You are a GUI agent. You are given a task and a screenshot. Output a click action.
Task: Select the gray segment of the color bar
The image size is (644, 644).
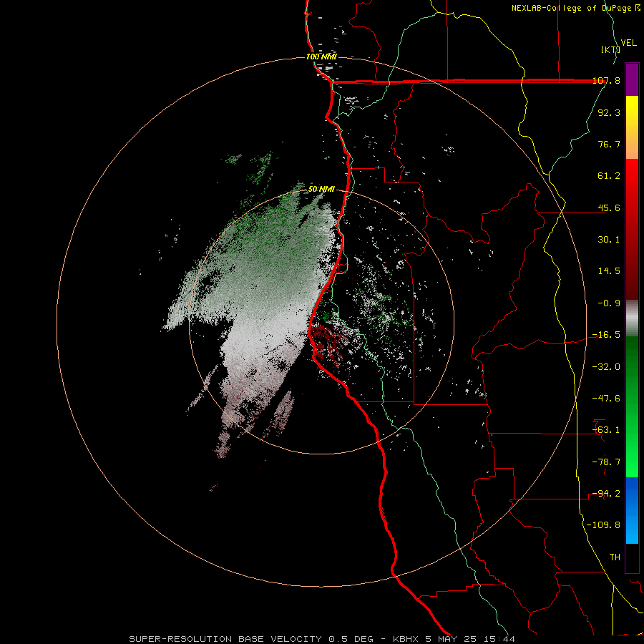point(632,318)
